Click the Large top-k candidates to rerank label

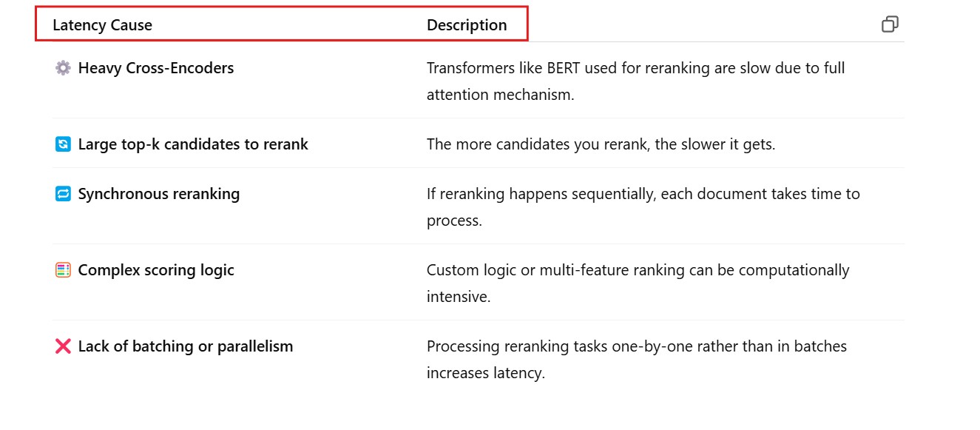click(192, 144)
